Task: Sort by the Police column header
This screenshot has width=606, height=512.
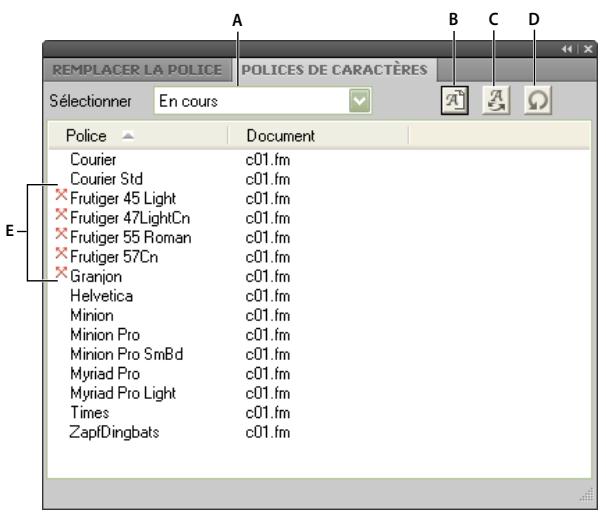Action: point(138,136)
